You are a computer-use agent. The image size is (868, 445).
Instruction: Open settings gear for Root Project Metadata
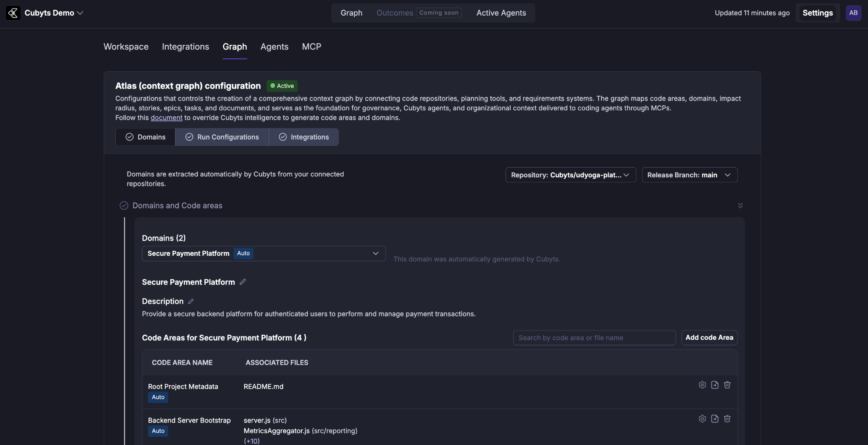point(702,385)
